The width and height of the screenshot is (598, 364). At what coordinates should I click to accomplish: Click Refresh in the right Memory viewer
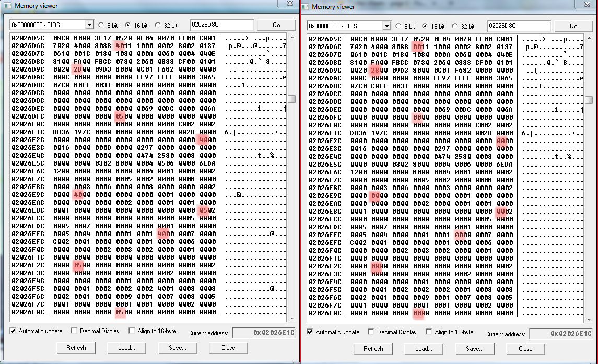[x=373, y=349]
